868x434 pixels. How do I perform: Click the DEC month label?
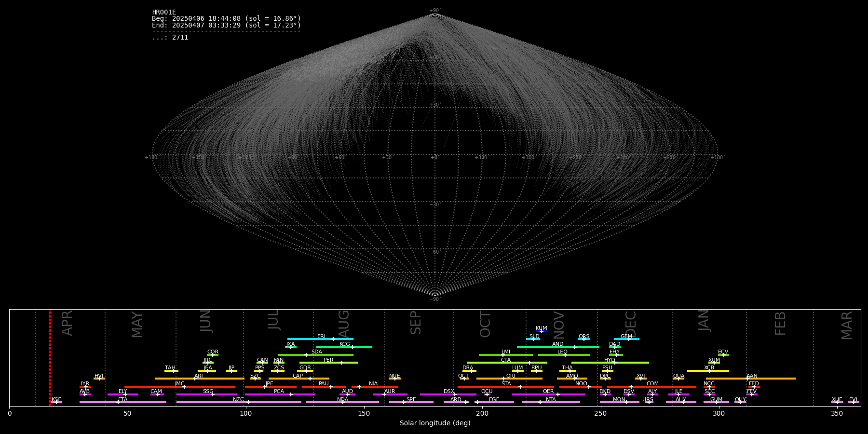click(x=631, y=324)
